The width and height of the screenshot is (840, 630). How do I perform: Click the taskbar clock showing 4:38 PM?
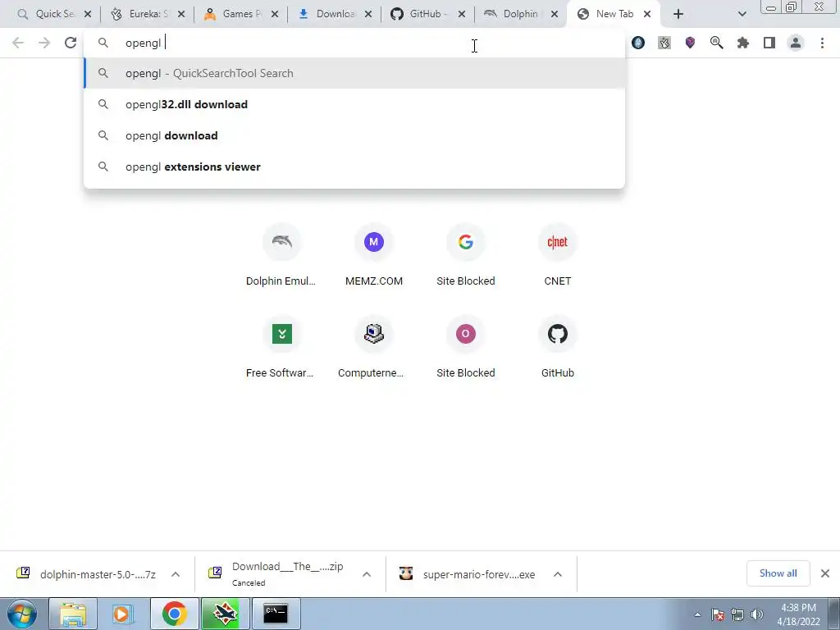[798, 614]
